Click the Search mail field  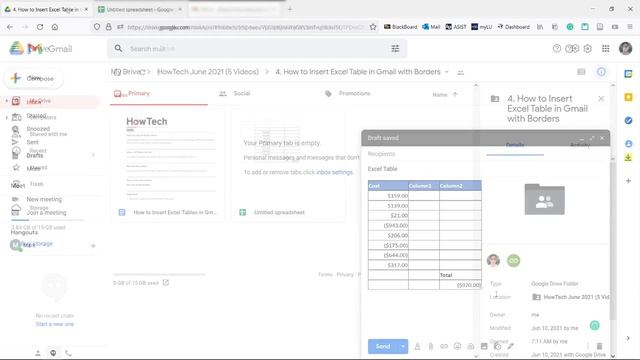(257, 49)
